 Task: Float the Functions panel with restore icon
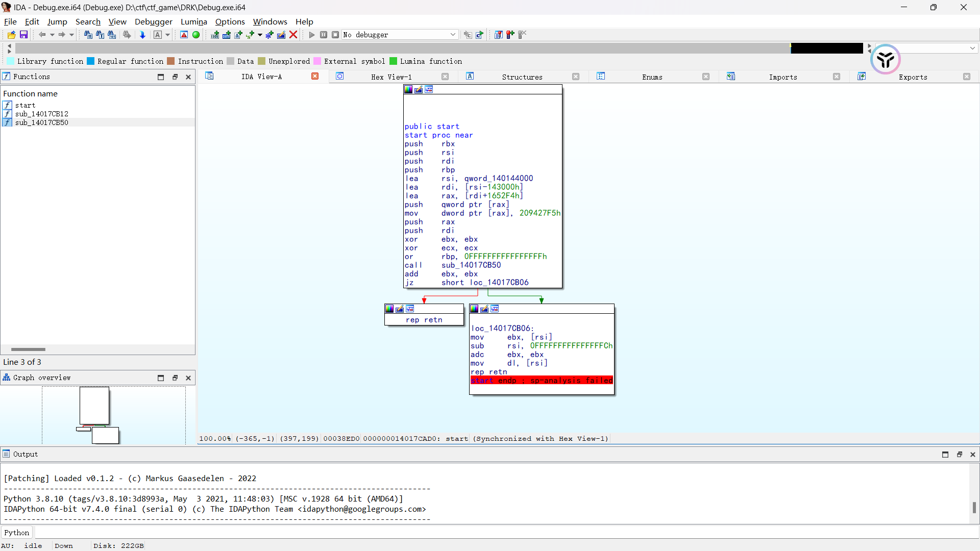pyautogui.click(x=175, y=77)
